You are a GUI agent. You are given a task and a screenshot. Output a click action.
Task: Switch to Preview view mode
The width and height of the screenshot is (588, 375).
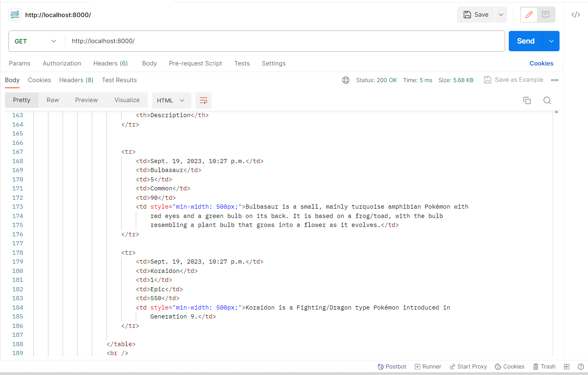point(87,100)
